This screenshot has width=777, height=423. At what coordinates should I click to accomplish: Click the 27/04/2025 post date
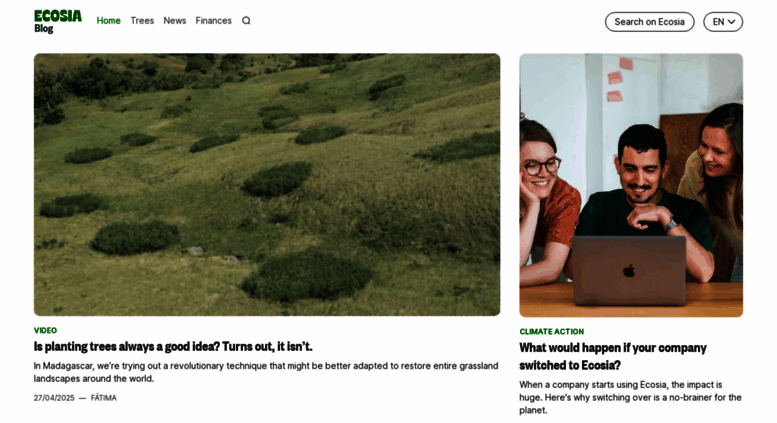[x=54, y=398]
